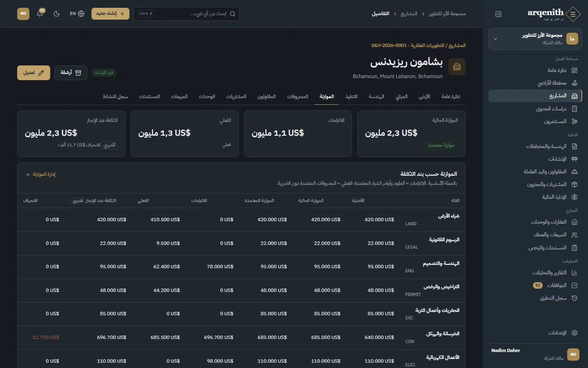The width and height of the screenshot is (588, 368).
Task: Click the ND avatar in top bar
Action: click(x=23, y=13)
